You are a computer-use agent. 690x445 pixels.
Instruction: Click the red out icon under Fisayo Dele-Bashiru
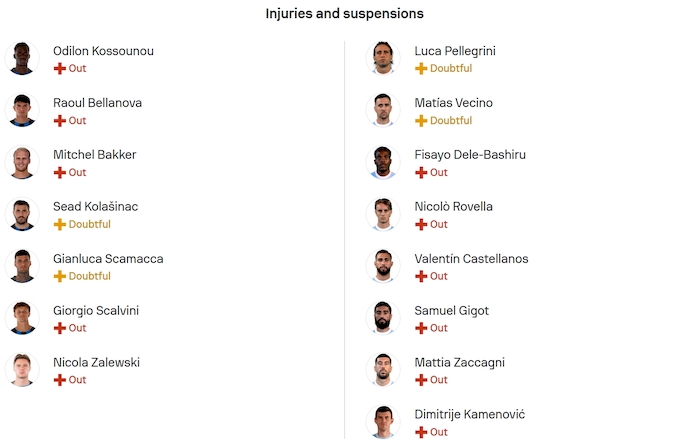point(421,173)
